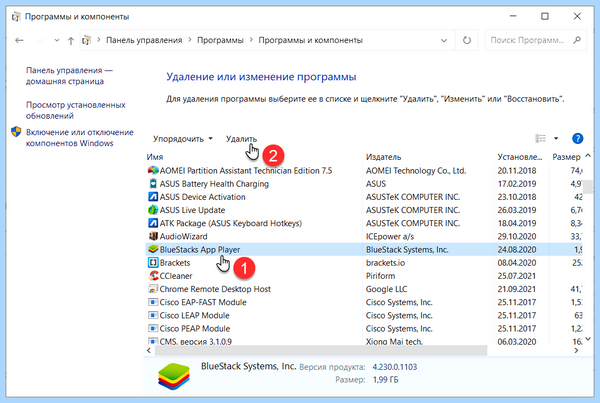Click the CCleaner program icon
This screenshot has width=600, height=403.
pos(153,276)
